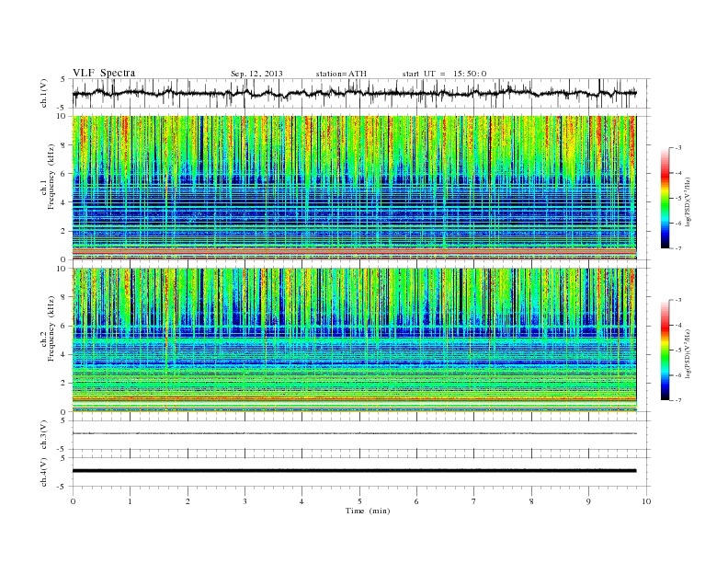Click the "VLF Spectra" plot title
Image resolution: width=728 pixels, height=563 pixels.
[x=104, y=73]
